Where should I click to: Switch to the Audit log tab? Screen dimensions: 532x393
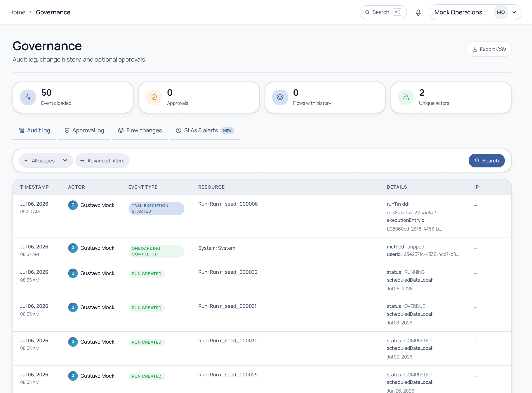[35, 130]
